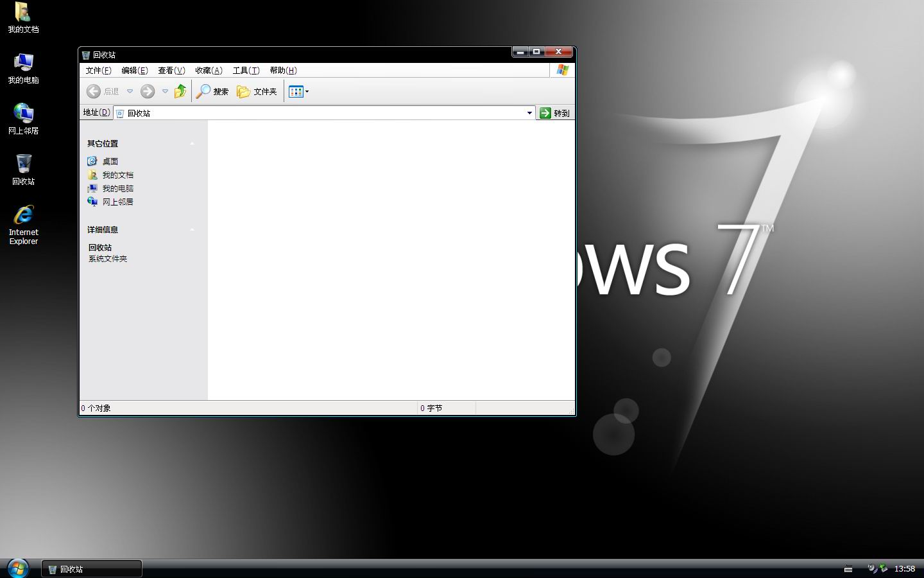The width and height of the screenshot is (924, 578).
Task: Toggle the 文件夹 folders pane
Action: click(257, 91)
